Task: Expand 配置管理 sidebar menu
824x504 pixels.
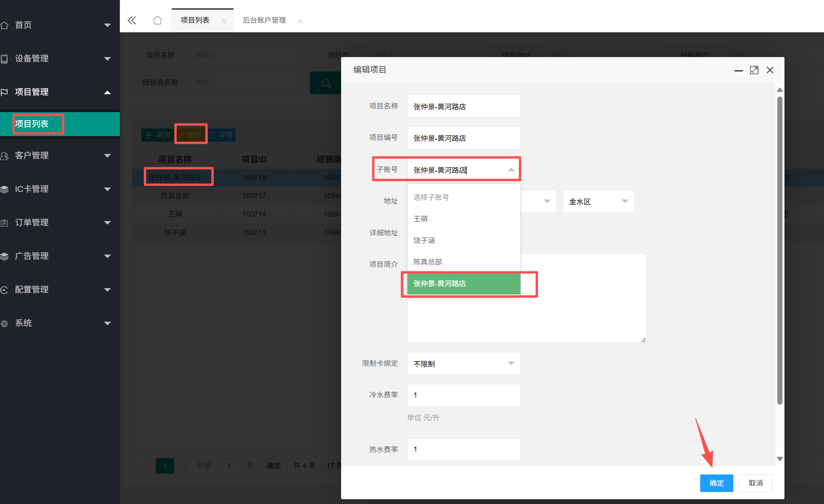Action: 60,289
